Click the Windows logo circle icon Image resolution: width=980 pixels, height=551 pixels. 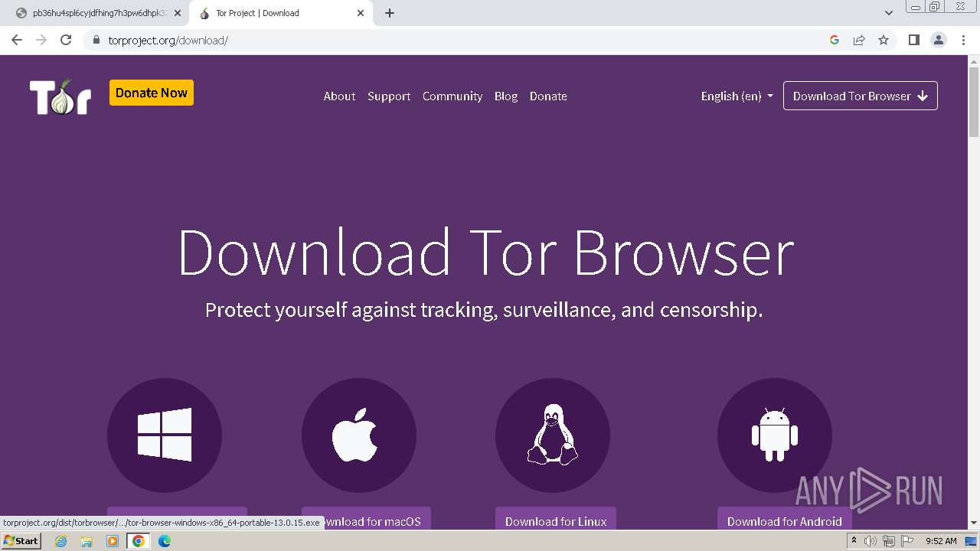[x=165, y=435]
